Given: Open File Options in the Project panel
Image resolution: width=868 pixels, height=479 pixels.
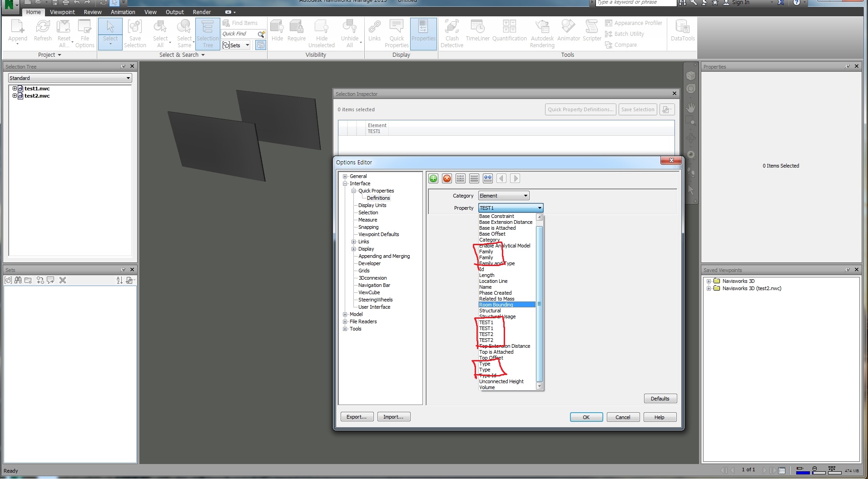Looking at the screenshot, I should pos(85,33).
